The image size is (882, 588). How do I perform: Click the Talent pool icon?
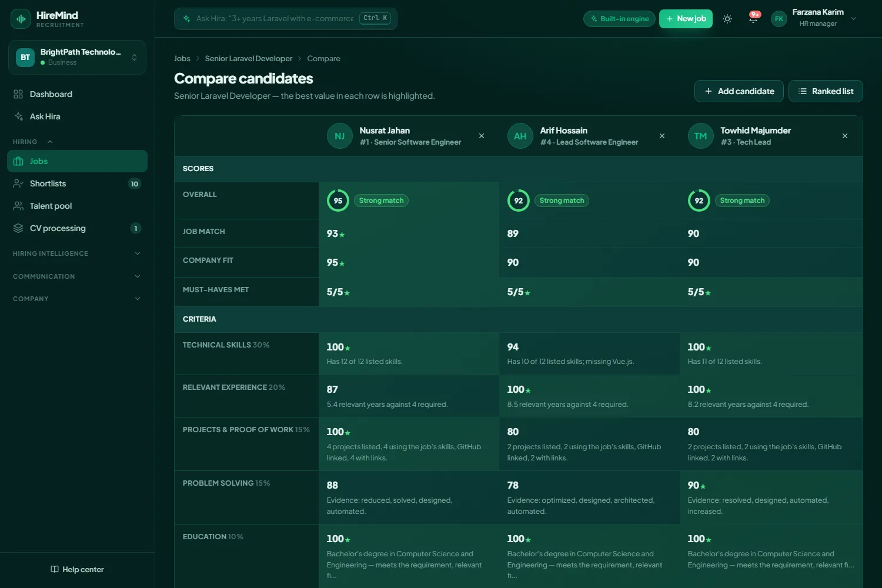pos(18,206)
